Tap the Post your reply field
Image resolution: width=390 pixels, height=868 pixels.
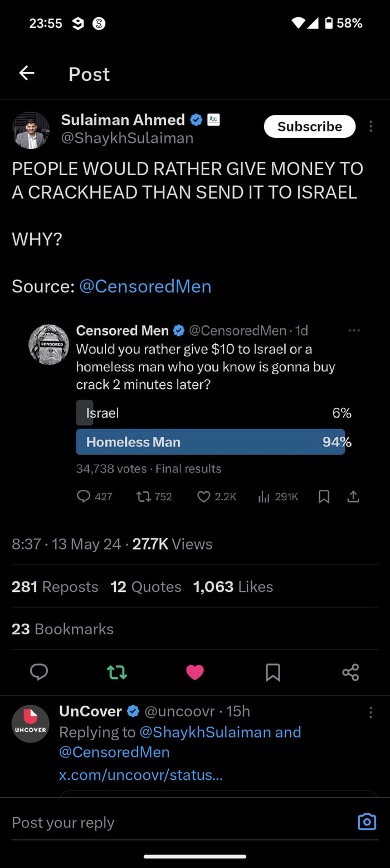pyautogui.click(x=167, y=822)
